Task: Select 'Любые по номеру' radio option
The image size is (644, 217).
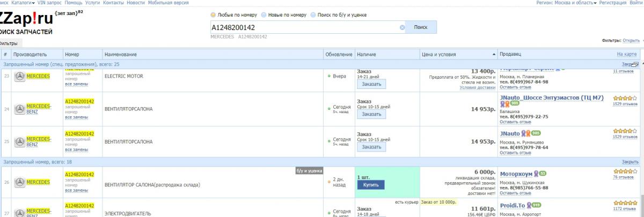Action: pyautogui.click(x=213, y=14)
